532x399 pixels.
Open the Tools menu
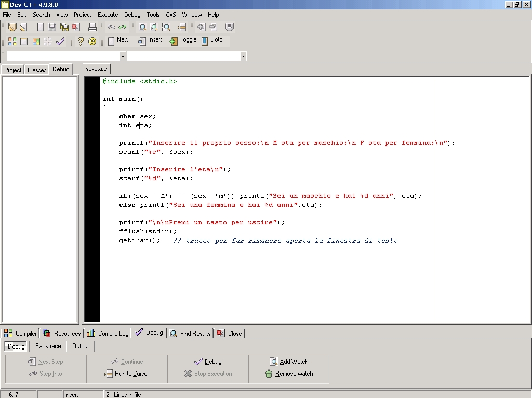[x=153, y=15]
